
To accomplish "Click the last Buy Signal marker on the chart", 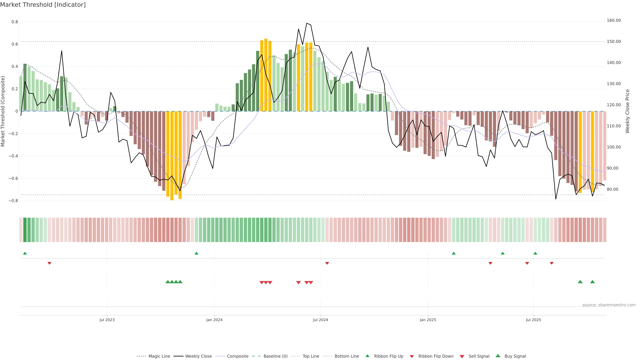I will [592, 282].
